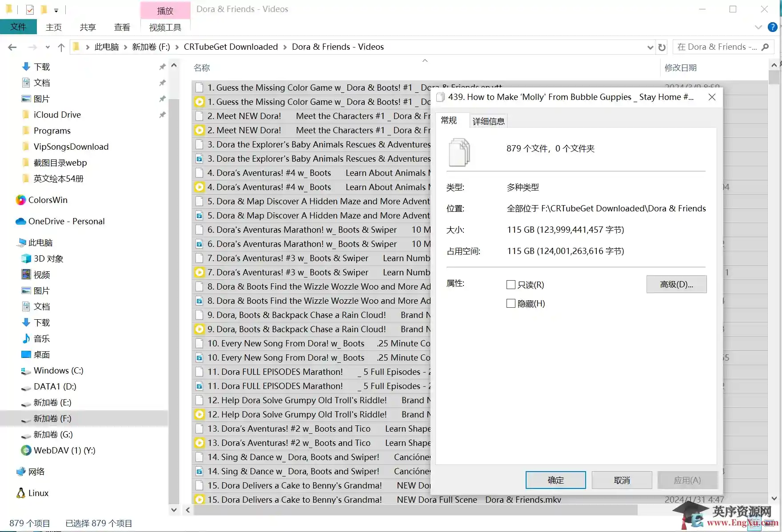The height and width of the screenshot is (532, 782).
Task: Click the file list vertical scrollbar thumb
Action: coord(774,77)
